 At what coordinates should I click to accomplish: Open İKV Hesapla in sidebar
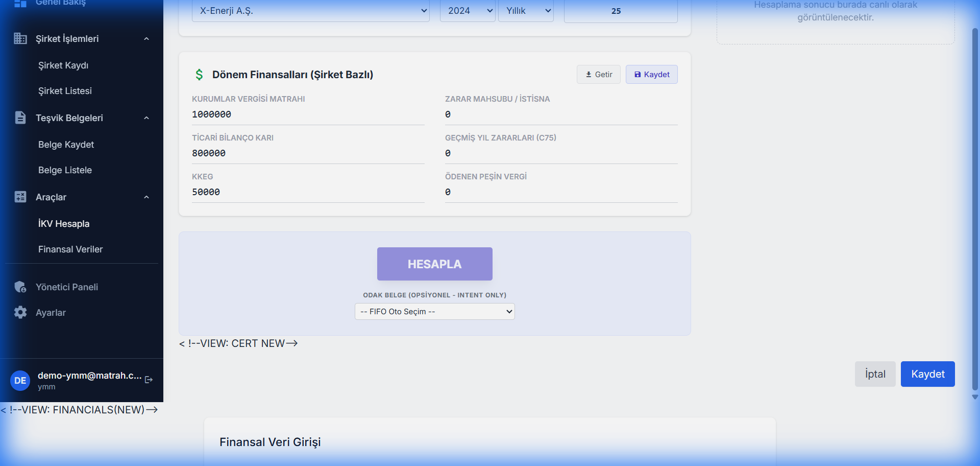pos(64,224)
